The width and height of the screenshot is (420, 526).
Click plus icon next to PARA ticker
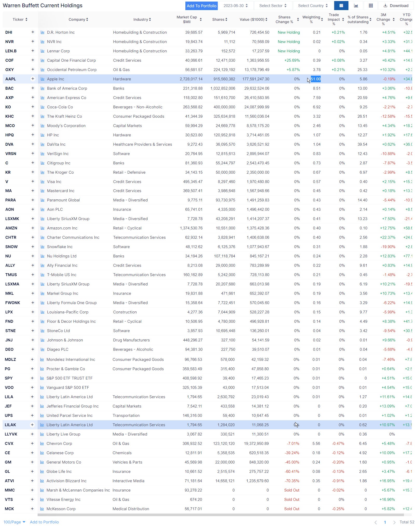(x=33, y=200)
